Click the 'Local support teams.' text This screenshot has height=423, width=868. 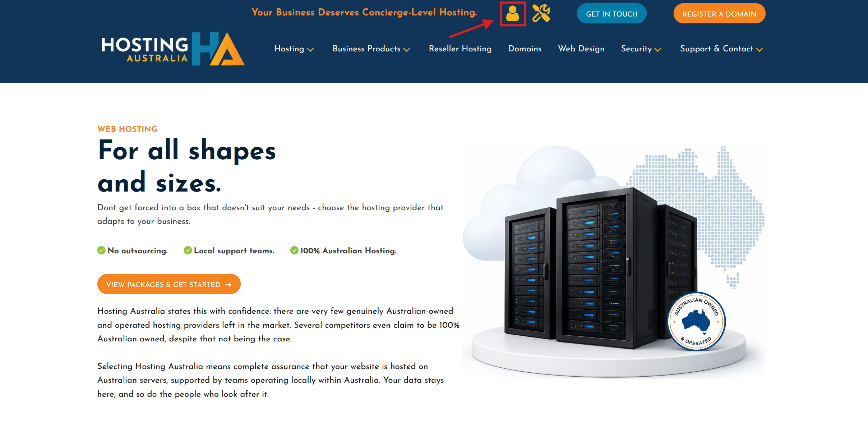point(234,250)
